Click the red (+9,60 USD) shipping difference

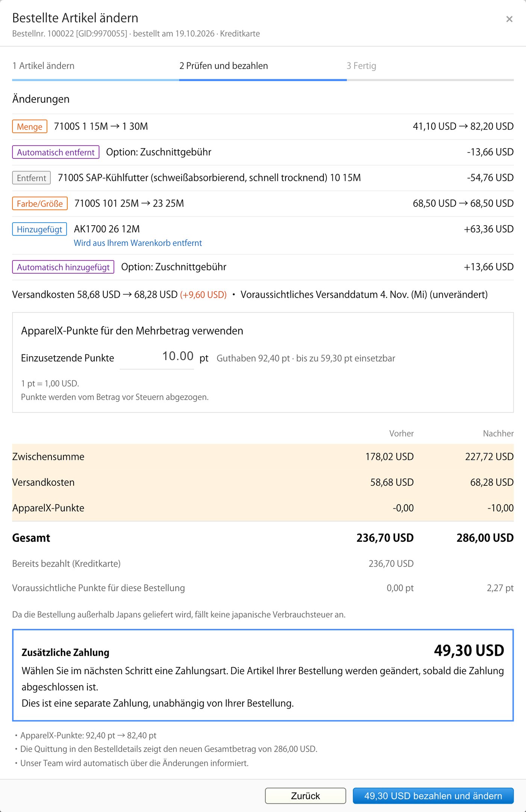203,295
